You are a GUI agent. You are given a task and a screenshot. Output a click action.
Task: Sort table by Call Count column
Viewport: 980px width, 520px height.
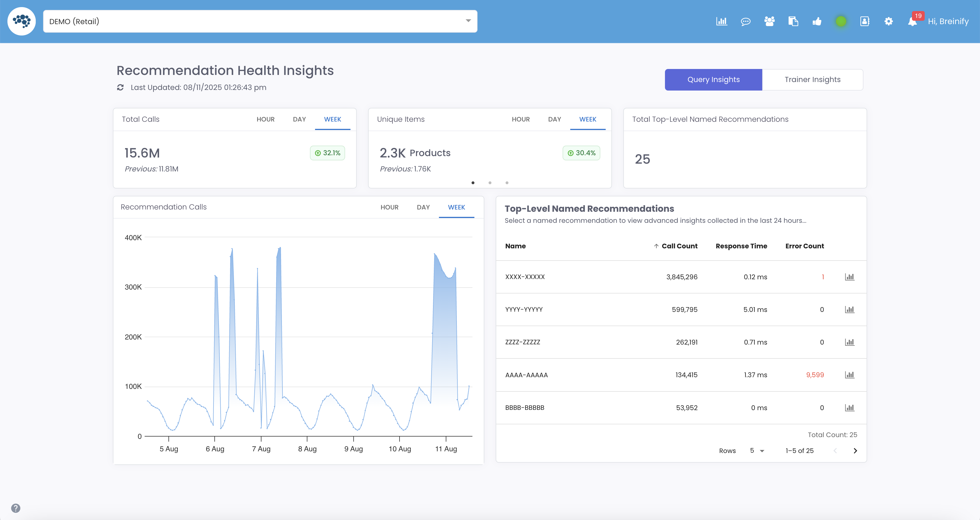[679, 246]
